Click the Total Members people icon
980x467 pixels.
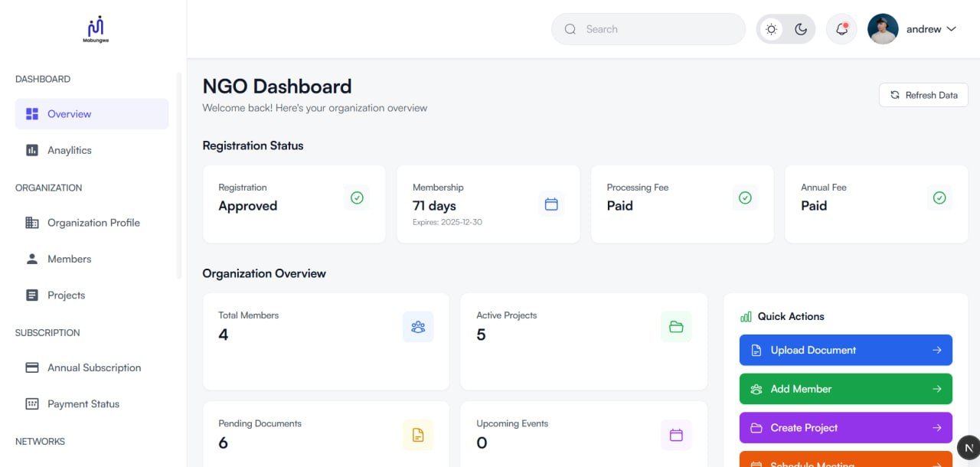click(418, 327)
